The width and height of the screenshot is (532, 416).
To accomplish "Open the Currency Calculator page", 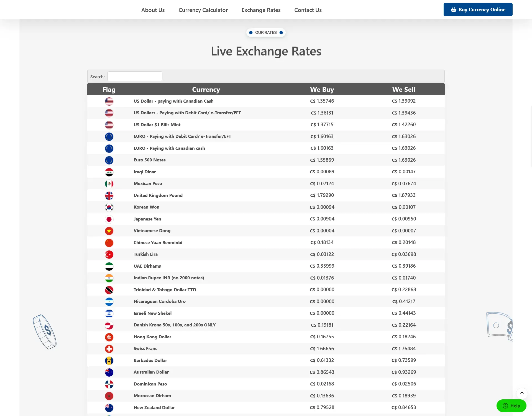I will click(x=203, y=10).
